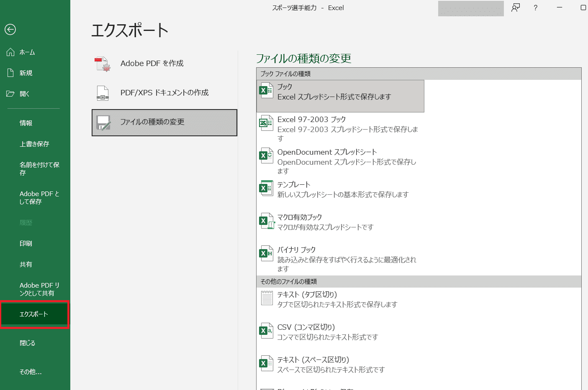Click the OpenDocument spreadsheet icon
The height and width of the screenshot is (390, 588).
(266, 155)
